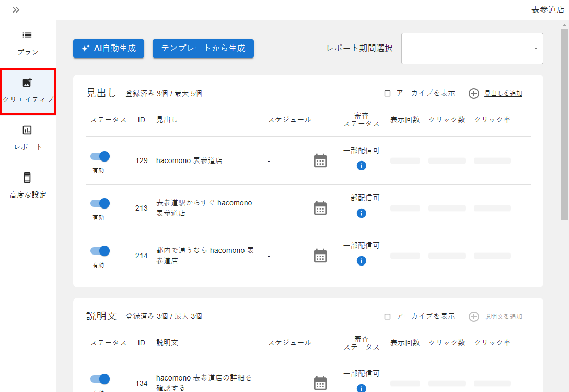Open the レポート期間選択 dropdown
569x392 pixels.
click(472, 49)
